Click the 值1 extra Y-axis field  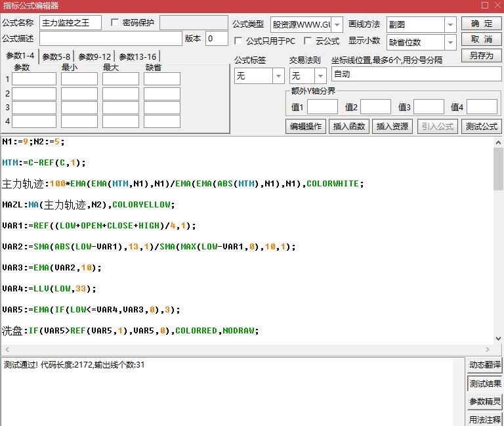(x=322, y=107)
